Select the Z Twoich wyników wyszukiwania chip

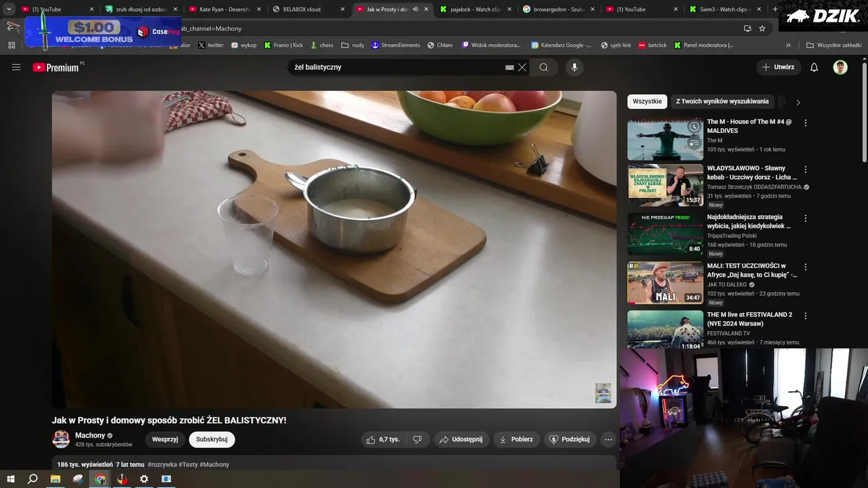[722, 102]
